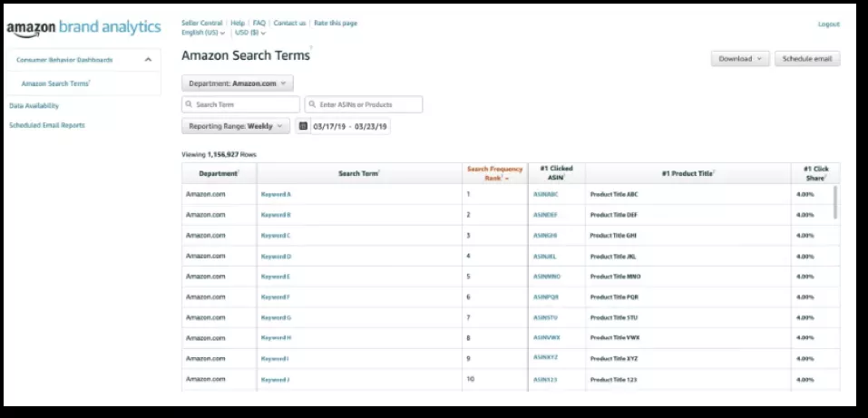This screenshot has height=418, width=868.
Task: Open the Keyword F search term link
Action: pyautogui.click(x=275, y=297)
